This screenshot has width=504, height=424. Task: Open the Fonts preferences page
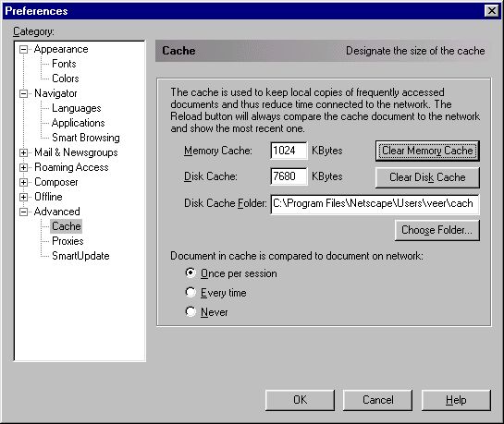(x=64, y=64)
